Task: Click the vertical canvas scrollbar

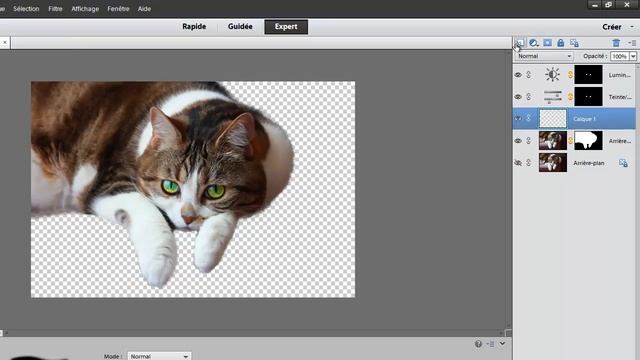Action: pyautogui.click(x=509, y=190)
